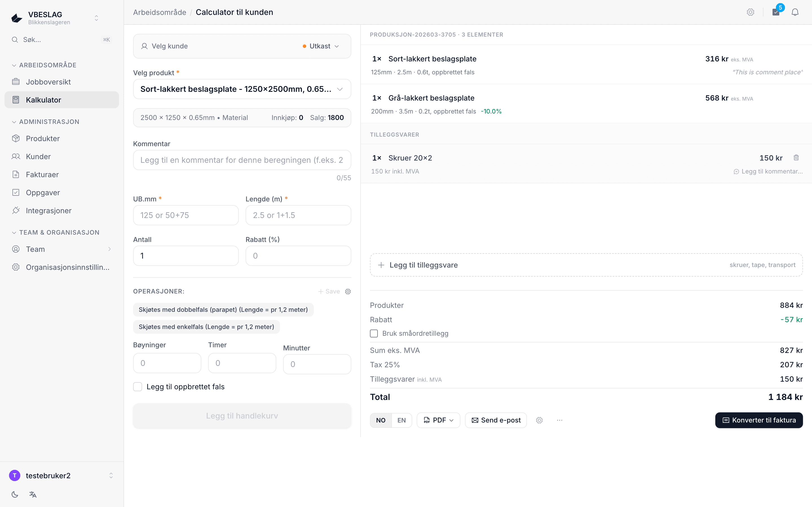Open the gear next to Send e-post
This screenshot has height=507, width=812.
[x=539, y=420]
